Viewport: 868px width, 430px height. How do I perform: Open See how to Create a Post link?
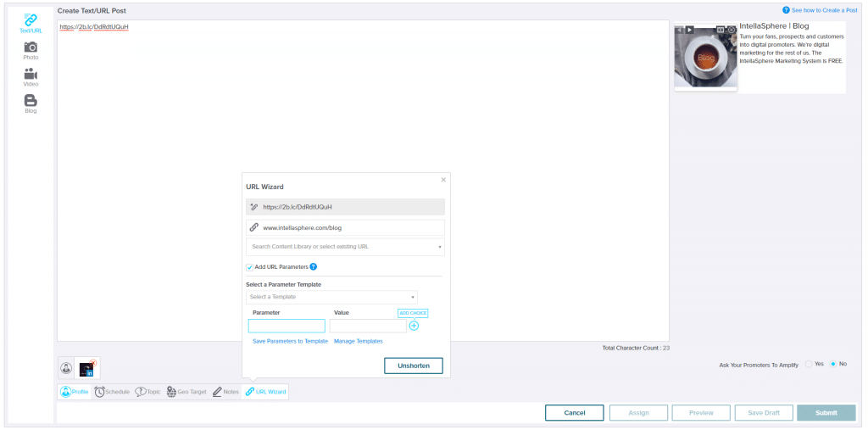[824, 10]
